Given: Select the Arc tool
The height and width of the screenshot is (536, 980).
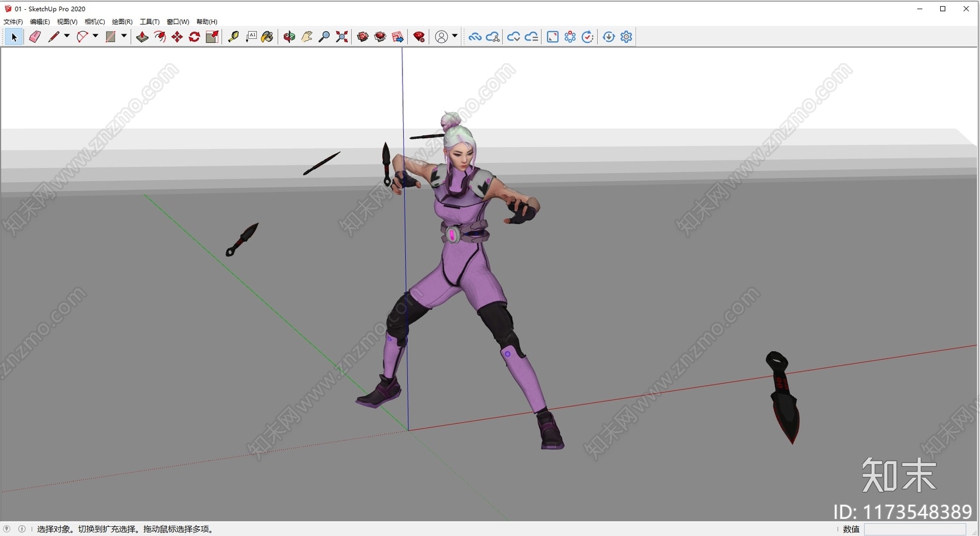Looking at the screenshot, I should pos(82,37).
